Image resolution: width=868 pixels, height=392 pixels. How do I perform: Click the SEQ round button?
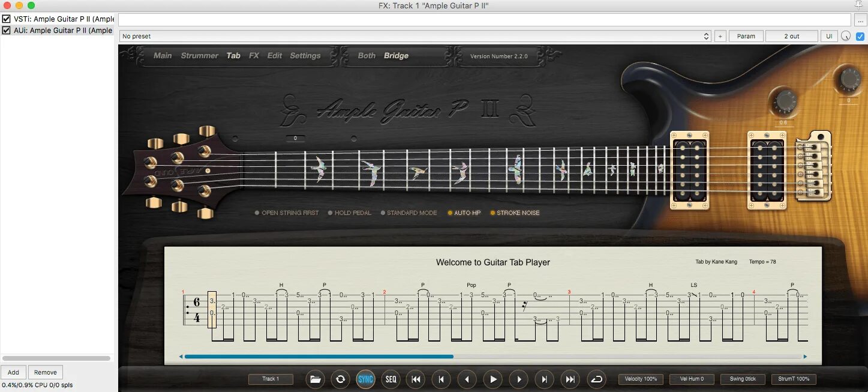[391, 379]
